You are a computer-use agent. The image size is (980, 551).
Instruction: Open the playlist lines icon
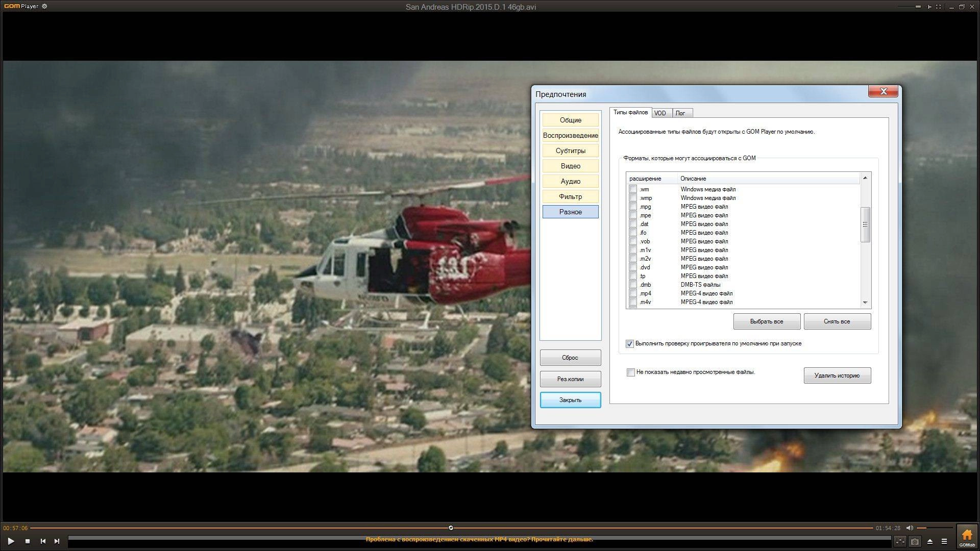pyautogui.click(x=944, y=541)
